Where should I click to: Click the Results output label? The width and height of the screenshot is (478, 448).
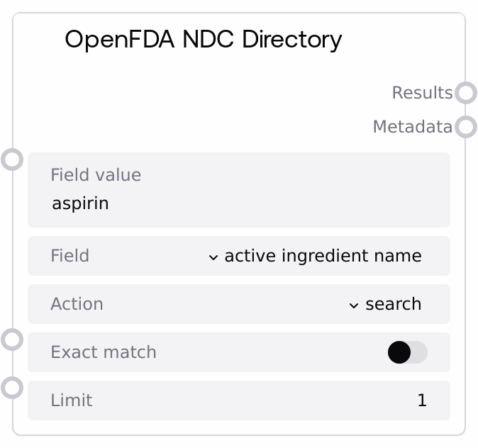click(422, 93)
